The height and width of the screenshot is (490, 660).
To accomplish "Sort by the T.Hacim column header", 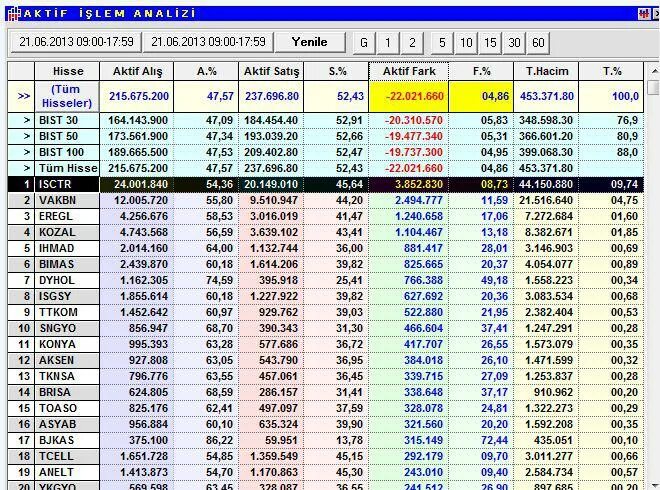I will point(546,71).
